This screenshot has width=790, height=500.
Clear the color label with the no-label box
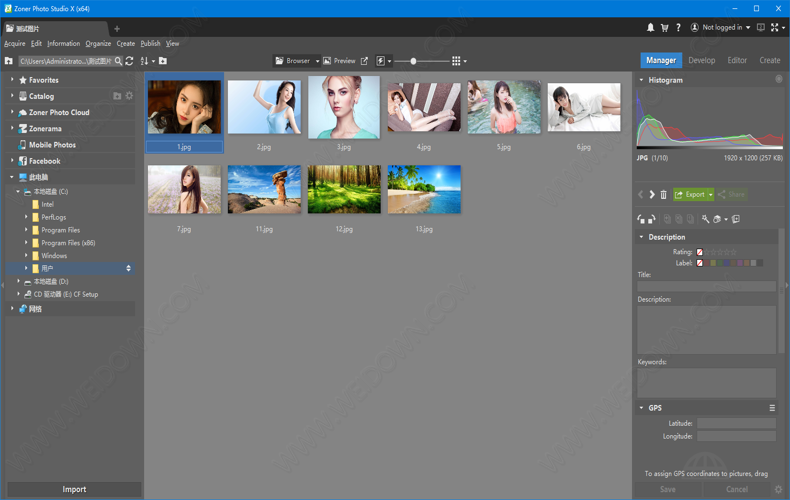point(700,263)
